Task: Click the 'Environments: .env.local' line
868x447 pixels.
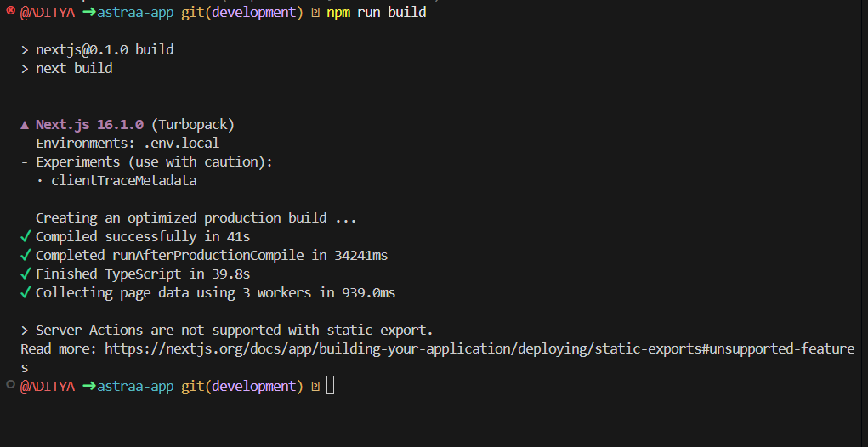Action: point(120,144)
